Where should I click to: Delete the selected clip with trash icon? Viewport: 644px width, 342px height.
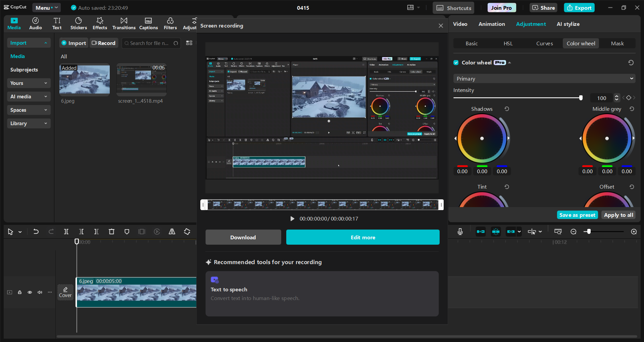pos(112,232)
